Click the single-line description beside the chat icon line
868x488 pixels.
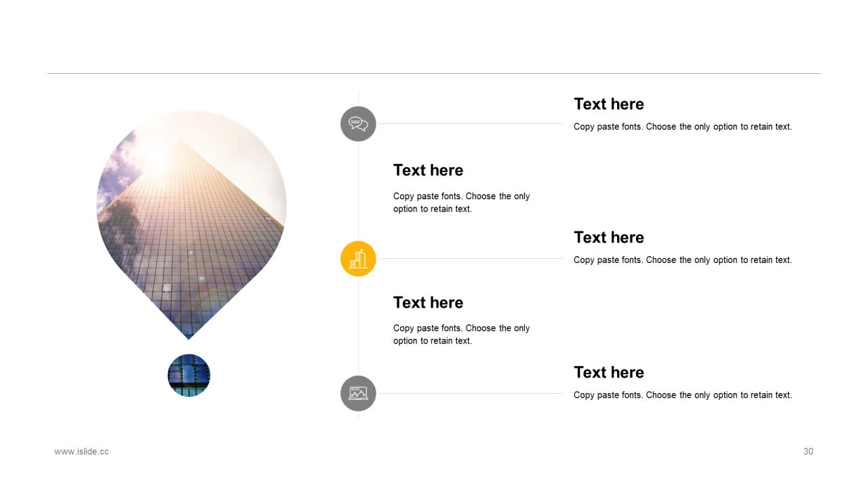(683, 127)
